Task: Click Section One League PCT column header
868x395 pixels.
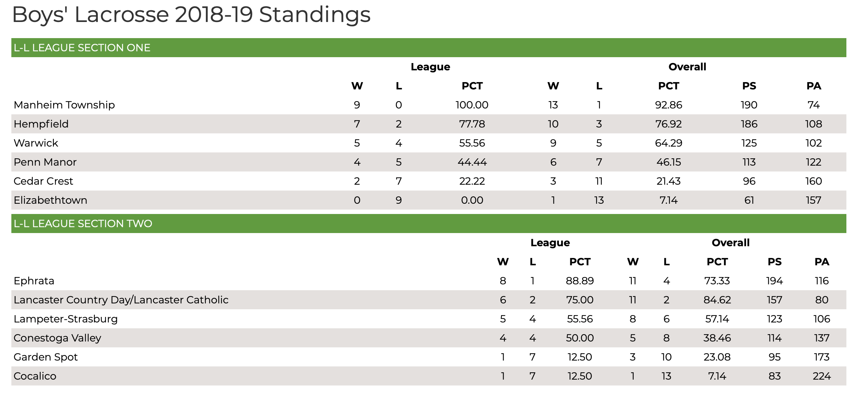Action: [x=472, y=86]
